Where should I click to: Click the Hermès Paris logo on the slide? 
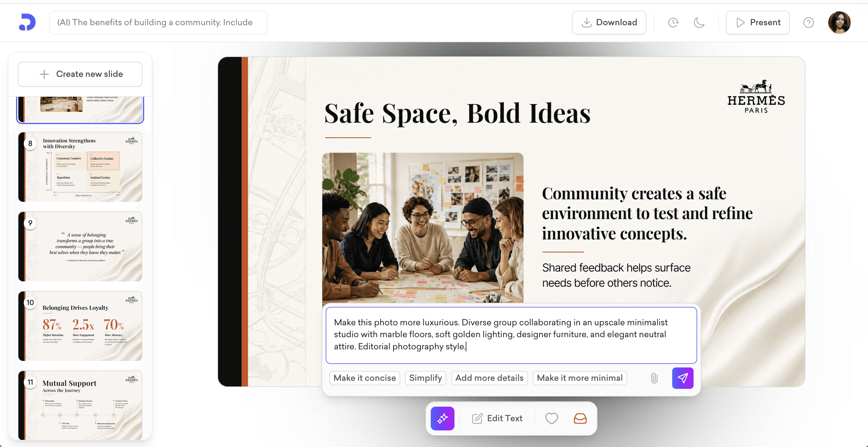[x=756, y=97]
